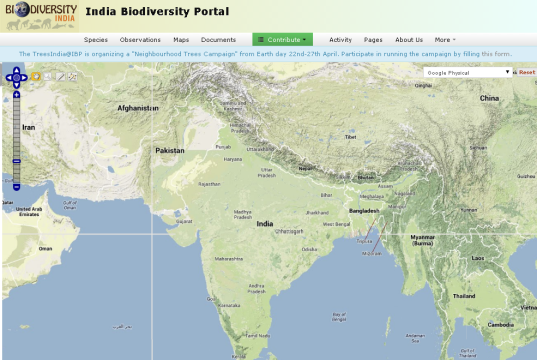Image resolution: width=537 pixels, height=360 pixels.
Task: Open the Google Physical base layer dropdown
Action: [468, 73]
